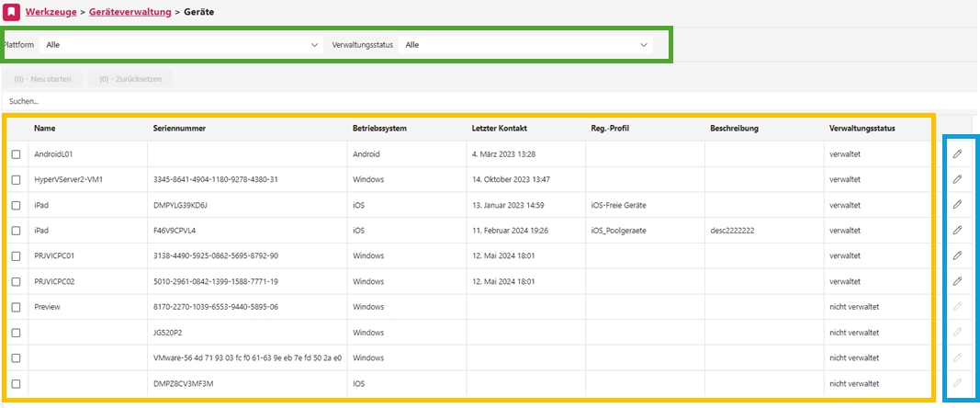Sort by the Letzter Kontakt column header
The image size is (980, 408).
pos(500,129)
